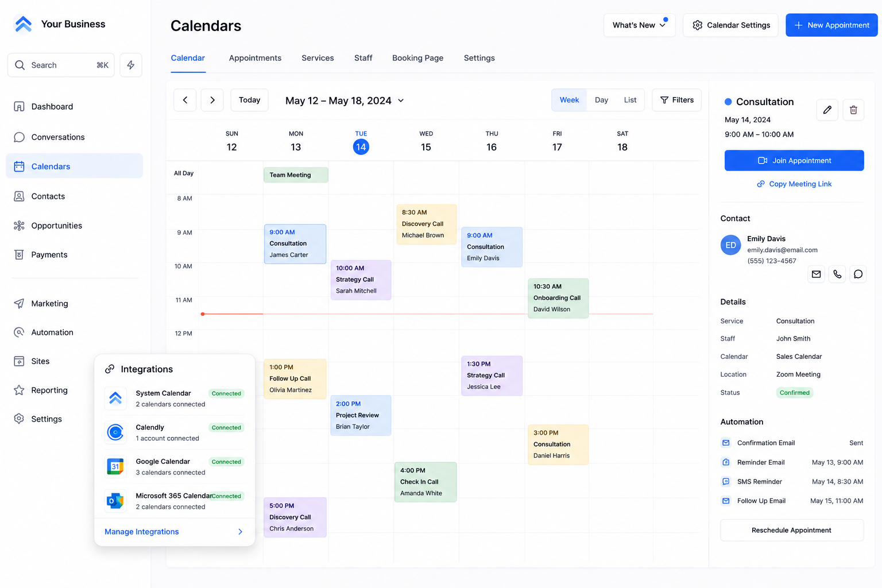Image resolution: width=882 pixels, height=588 pixels.
Task: Click the Search input field
Action: click(x=61, y=65)
